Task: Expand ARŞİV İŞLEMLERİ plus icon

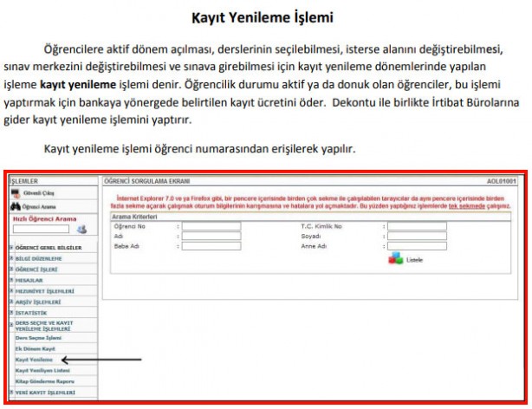Action: 11,302
